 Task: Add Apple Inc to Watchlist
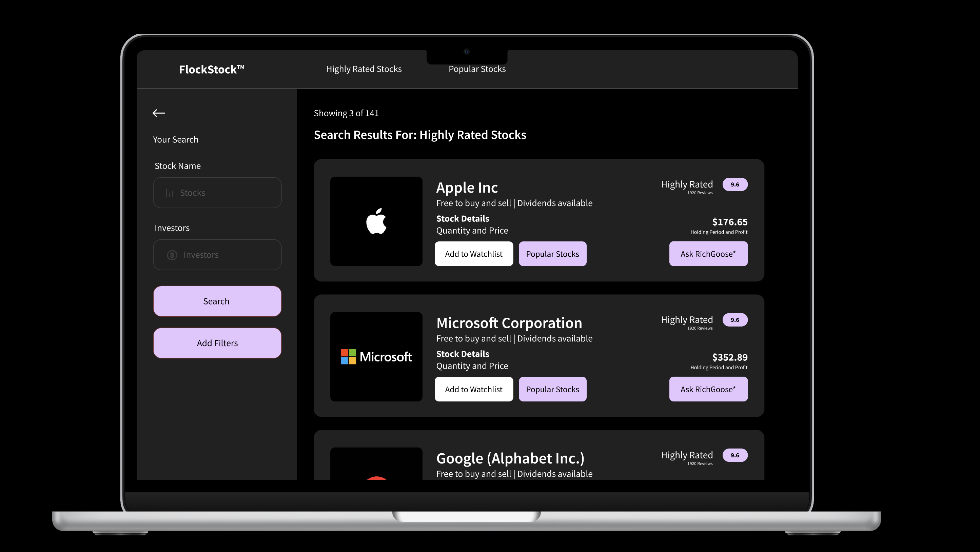pyautogui.click(x=473, y=254)
